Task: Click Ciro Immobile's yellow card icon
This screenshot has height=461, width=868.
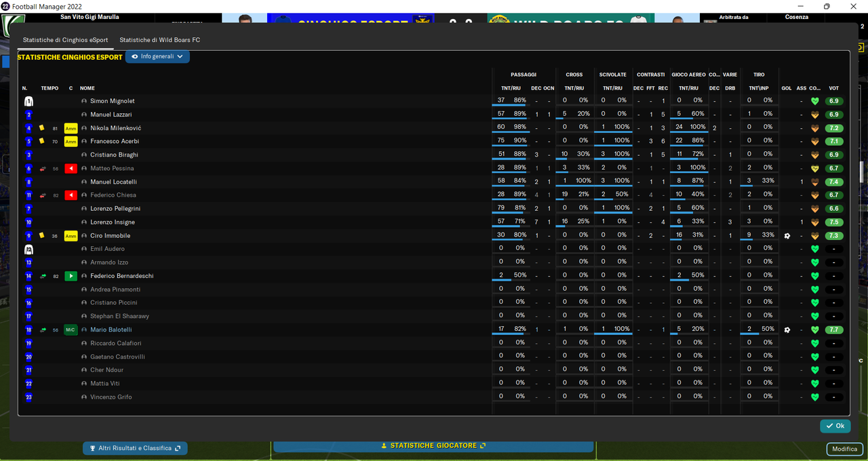Action: [42, 235]
